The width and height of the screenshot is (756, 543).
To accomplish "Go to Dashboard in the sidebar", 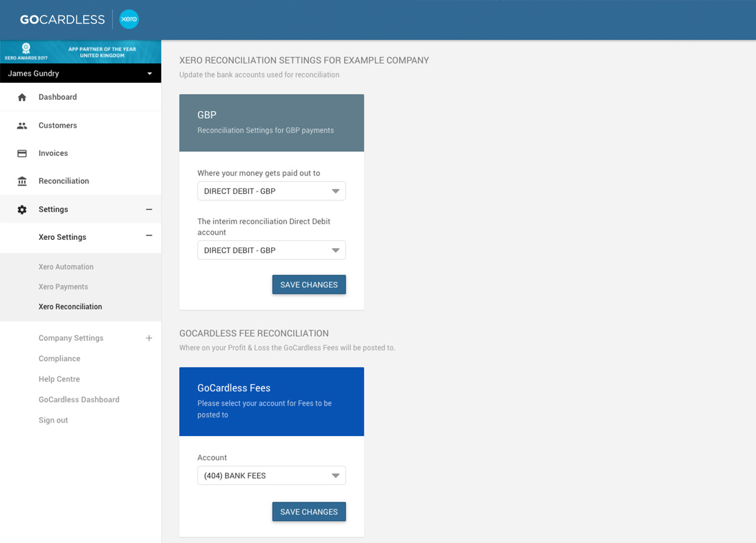I will [x=58, y=97].
